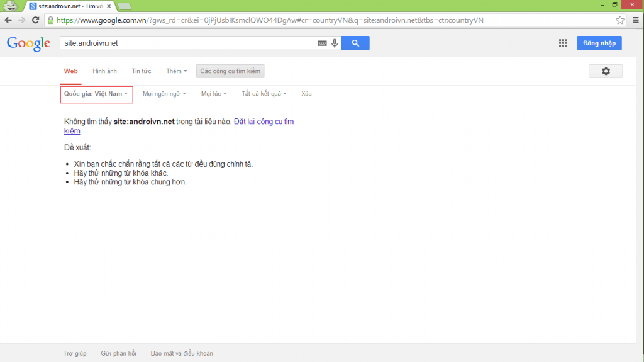The height and width of the screenshot is (362, 644).
Task: Open Bảo mật và điều khoản footer link
Action: (182, 353)
